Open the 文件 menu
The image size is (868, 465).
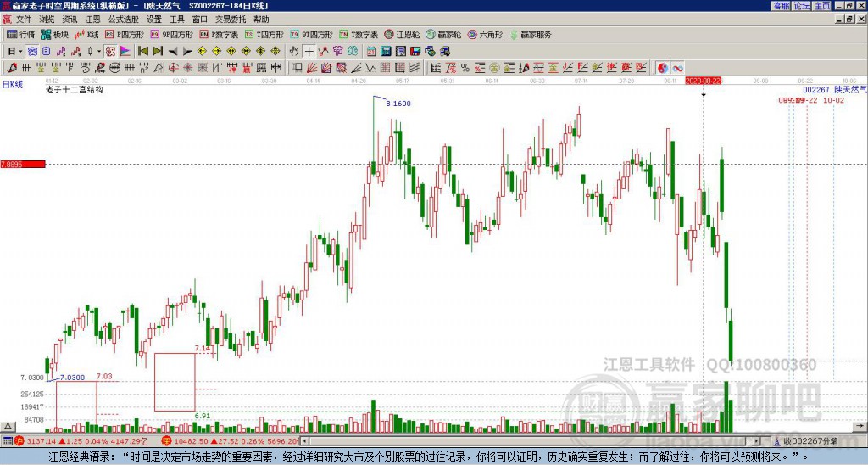24,20
